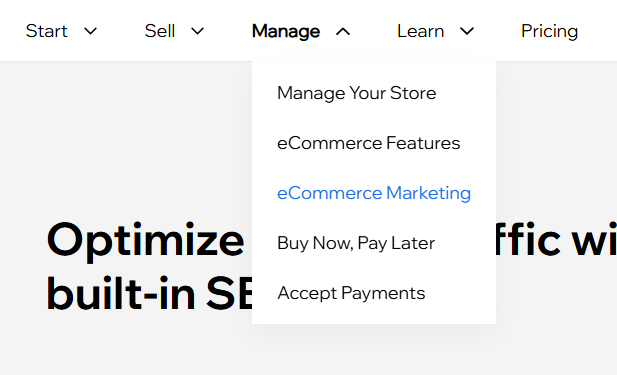Choose eCommerce Features in the Manage menu
617x375 pixels.
[368, 143]
